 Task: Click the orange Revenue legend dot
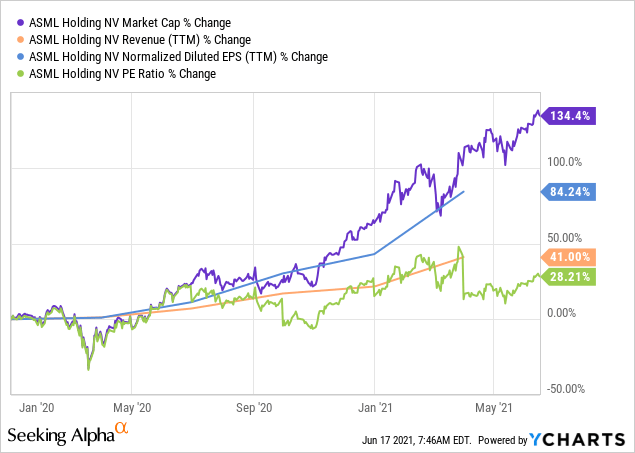click(21, 40)
